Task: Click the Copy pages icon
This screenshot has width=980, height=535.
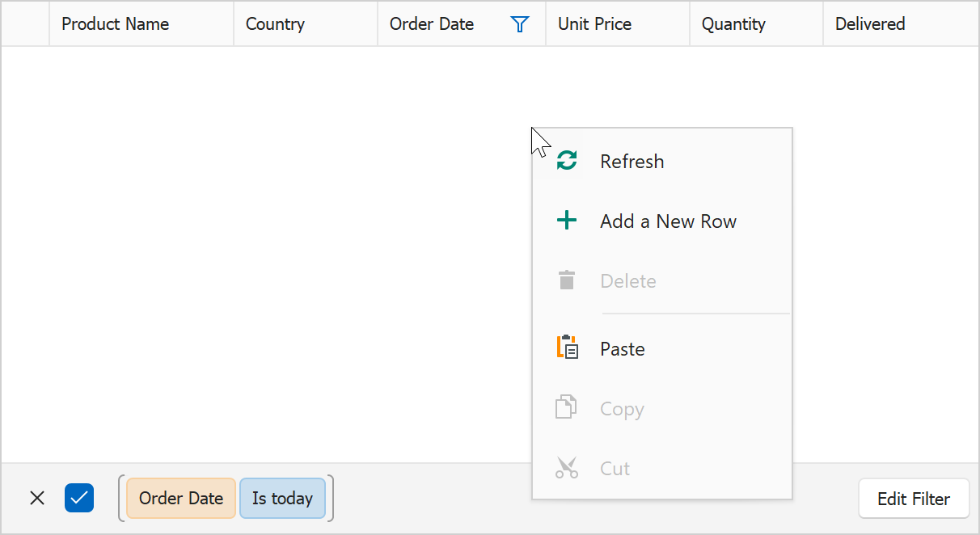Action: (x=566, y=408)
